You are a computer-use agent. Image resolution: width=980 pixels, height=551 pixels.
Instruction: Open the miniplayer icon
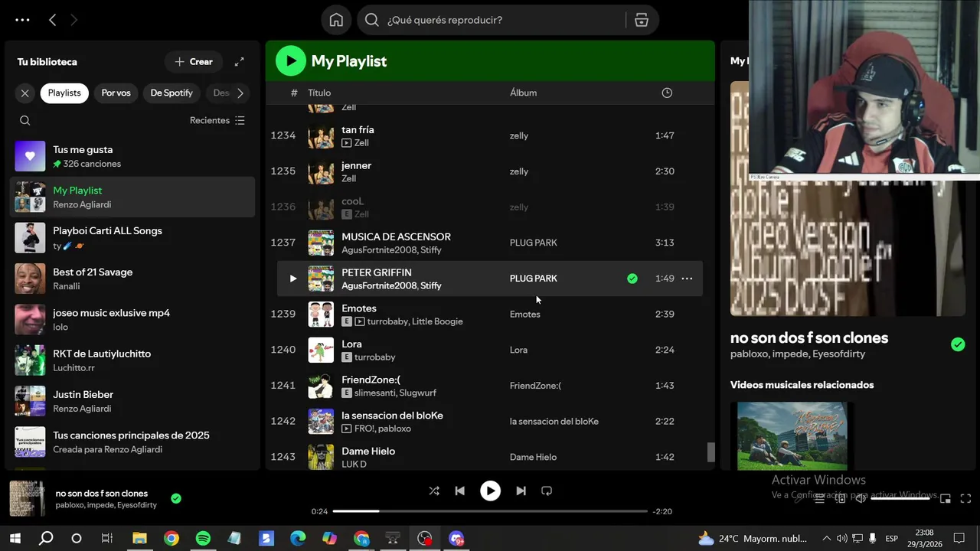tap(946, 498)
